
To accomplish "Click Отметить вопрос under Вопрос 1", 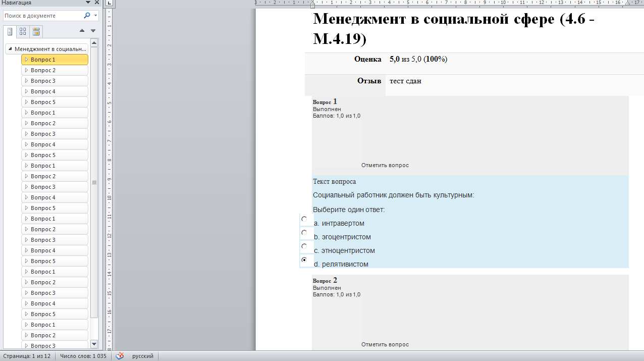I will point(385,165).
